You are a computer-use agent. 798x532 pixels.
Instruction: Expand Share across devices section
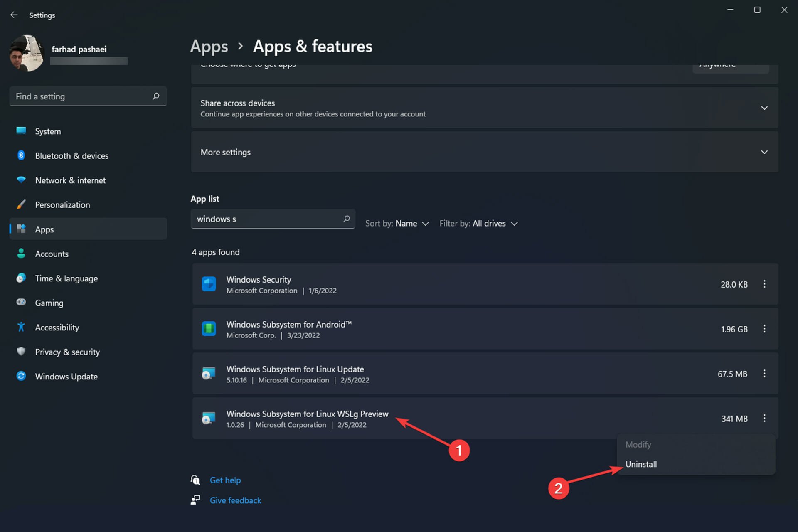pyautogui.click(x=485, y=108)
